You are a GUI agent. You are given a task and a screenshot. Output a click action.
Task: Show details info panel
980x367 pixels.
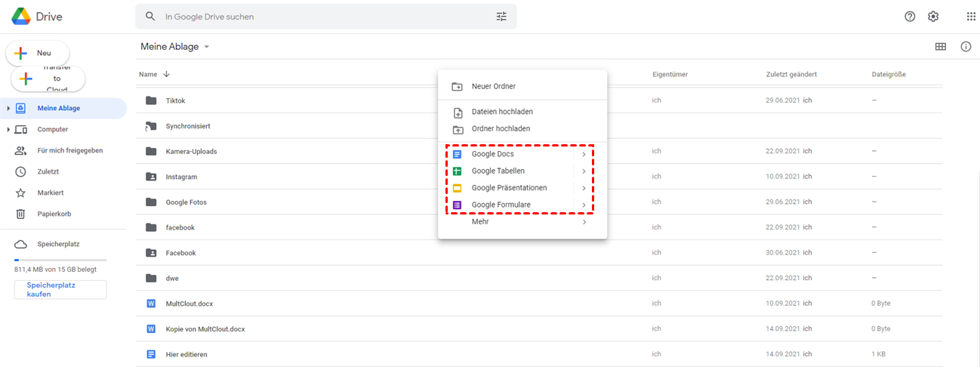(966, 47)
